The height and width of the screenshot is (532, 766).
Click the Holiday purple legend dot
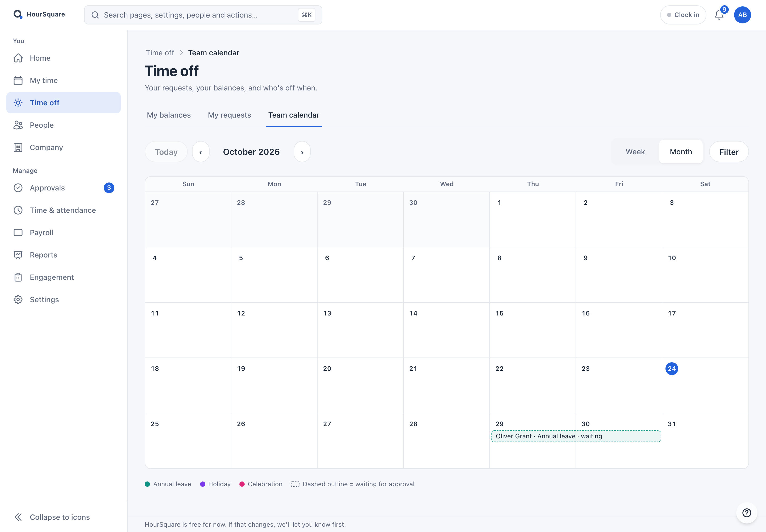coord(202,484)
